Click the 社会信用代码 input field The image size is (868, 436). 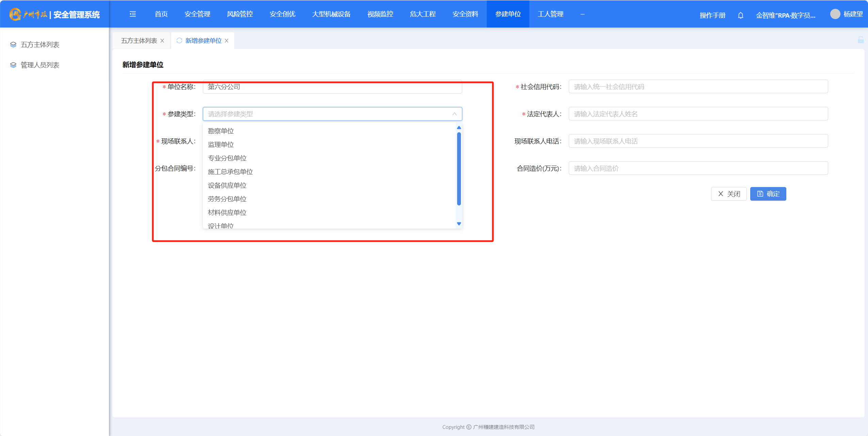698,87
